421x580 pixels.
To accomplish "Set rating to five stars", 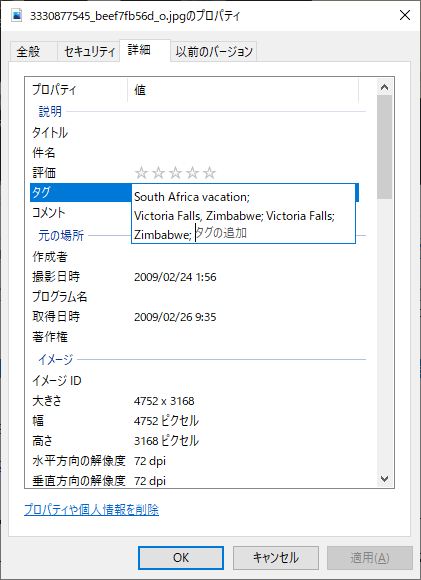I will coord(209,173).
